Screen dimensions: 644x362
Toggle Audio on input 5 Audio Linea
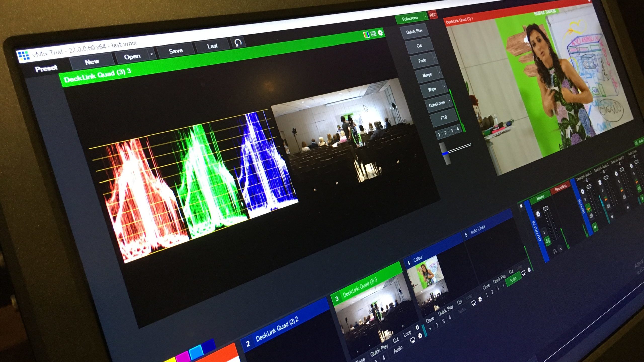(x=513, y=279)
